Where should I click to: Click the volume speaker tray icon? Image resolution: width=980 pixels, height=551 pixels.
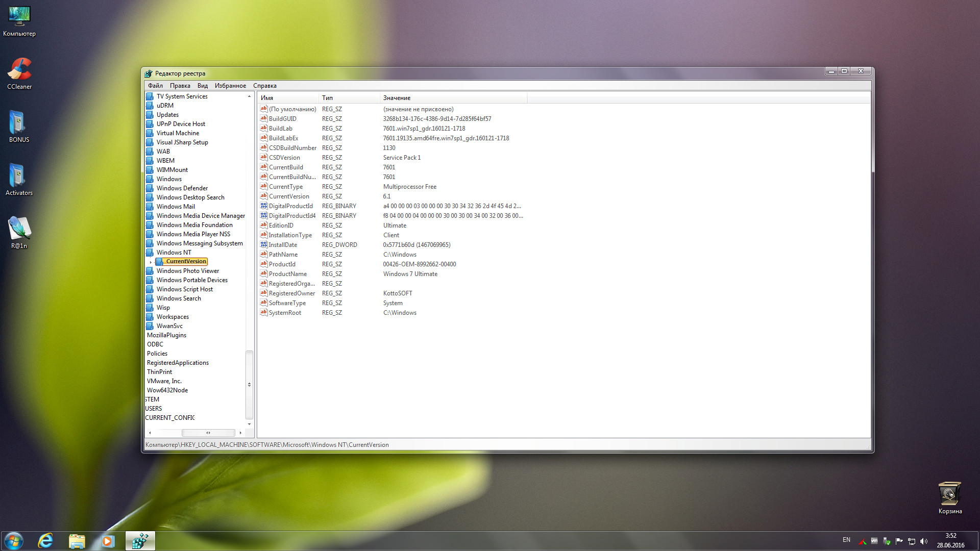point(923,541)
